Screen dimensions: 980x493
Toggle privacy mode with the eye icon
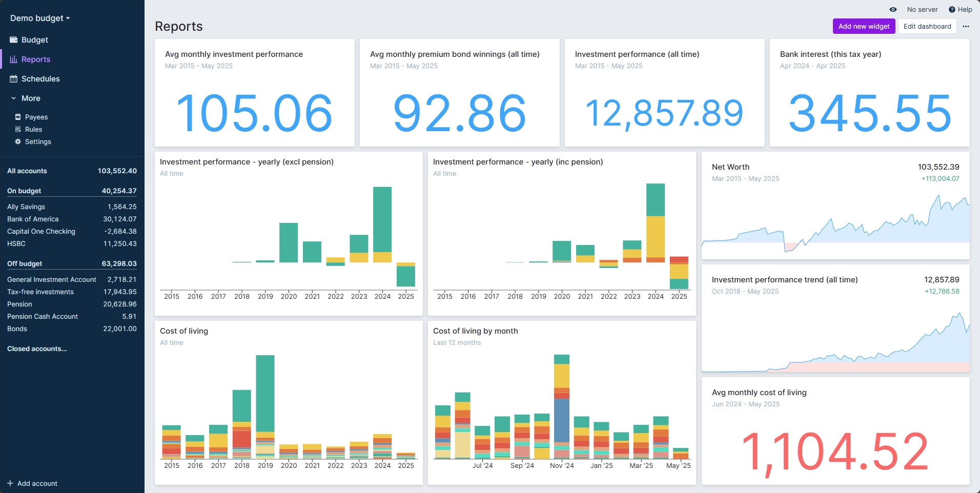coord(893,10)
